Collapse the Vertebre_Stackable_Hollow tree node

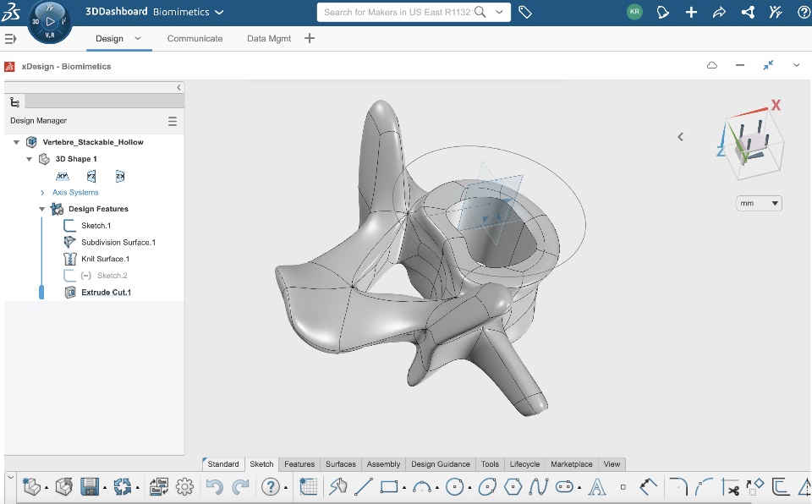(17, 142)
